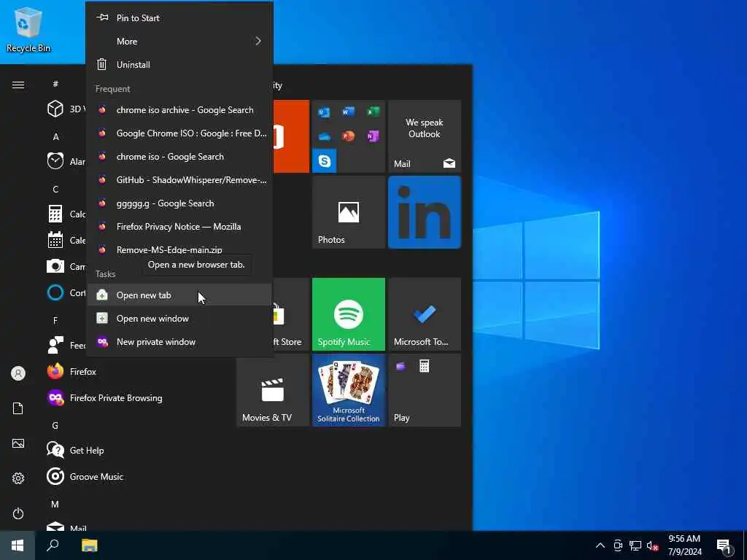Screen dimensions: 747x560
Task: Open the Mail 'We speak Outlook' tile
Action: click(425, 136)
